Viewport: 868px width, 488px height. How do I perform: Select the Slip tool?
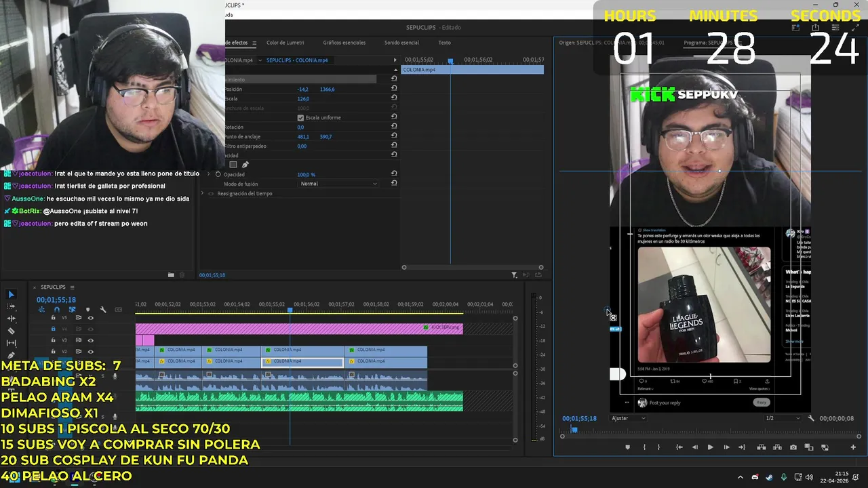click(x=11, y=343)
